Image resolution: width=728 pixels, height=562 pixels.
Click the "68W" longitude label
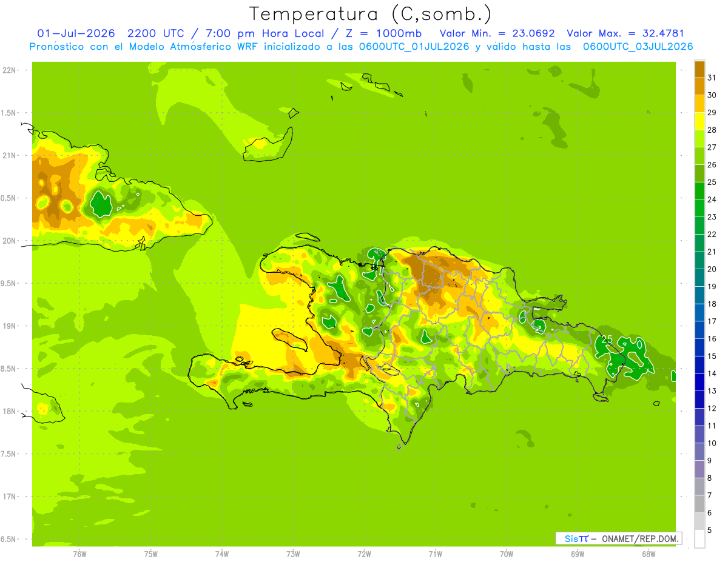tap(649, 554)
